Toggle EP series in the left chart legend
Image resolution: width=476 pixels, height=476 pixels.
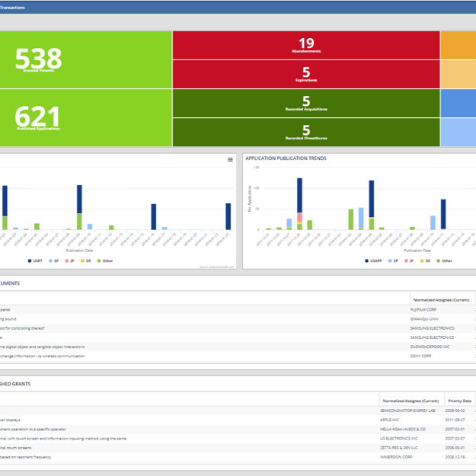click(x=54, y=260)
